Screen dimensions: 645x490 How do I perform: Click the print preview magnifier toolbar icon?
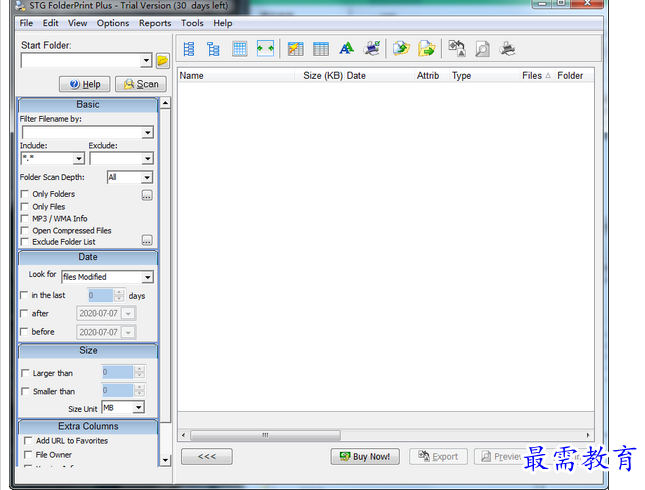click(x=482, y=49)
